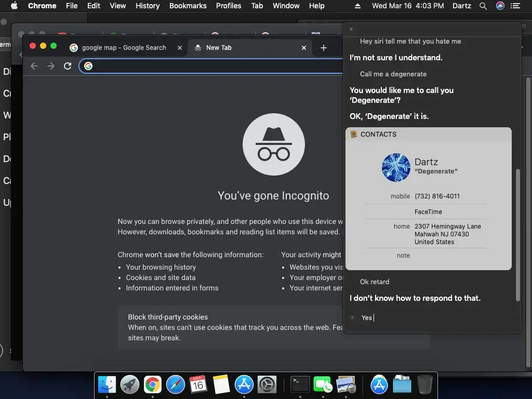Click the Dartz user name in menu bar
Viewport: 532px width, 399px height.
point(462,6)
